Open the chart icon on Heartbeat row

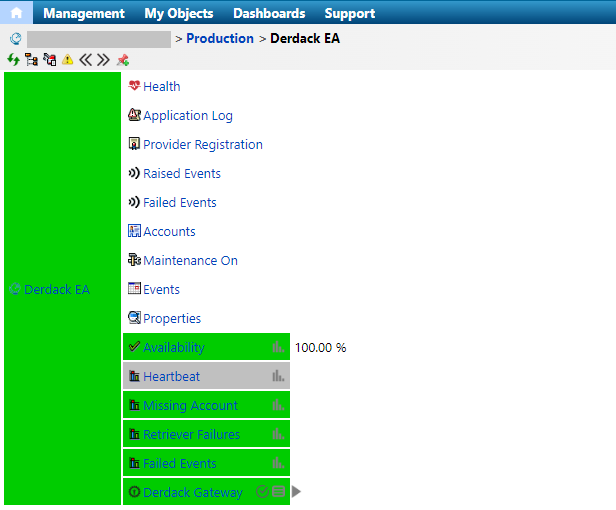click(x=278, y=377)
